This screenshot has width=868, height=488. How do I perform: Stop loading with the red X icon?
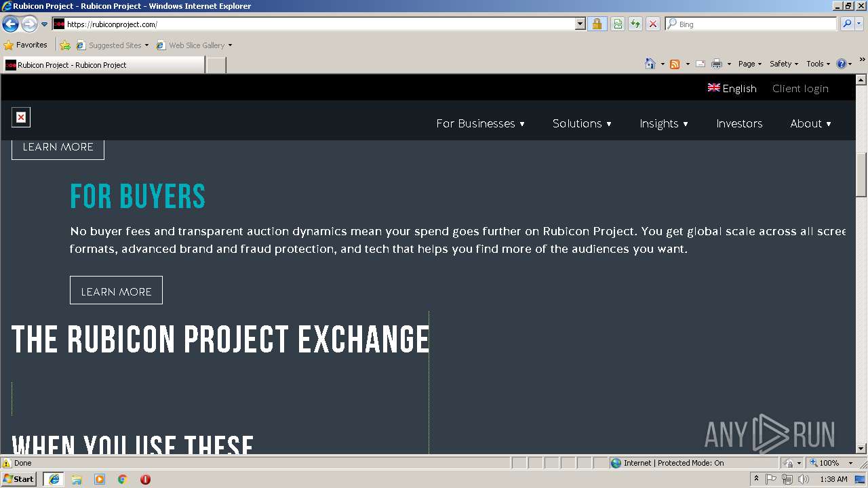click(x=653, y=24)
